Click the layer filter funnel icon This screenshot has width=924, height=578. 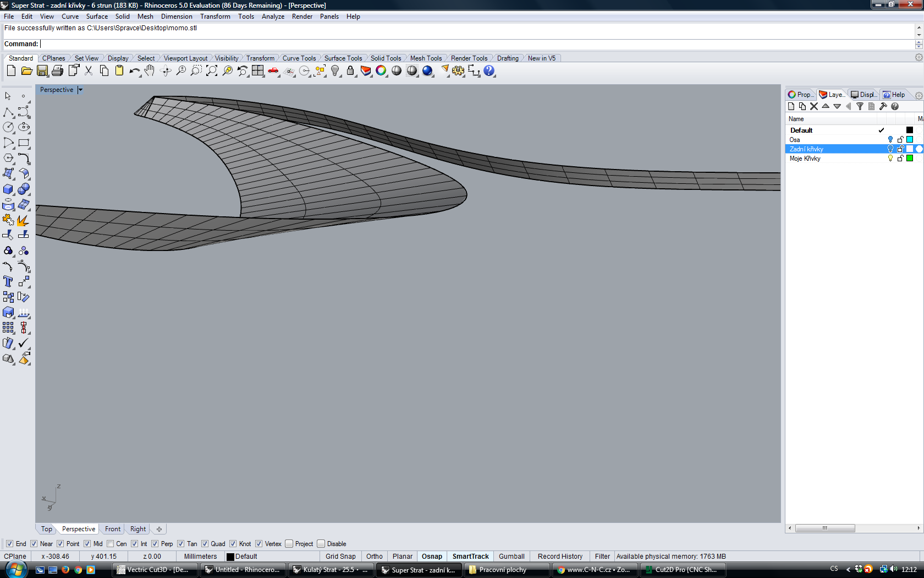(x=860, y=107)
